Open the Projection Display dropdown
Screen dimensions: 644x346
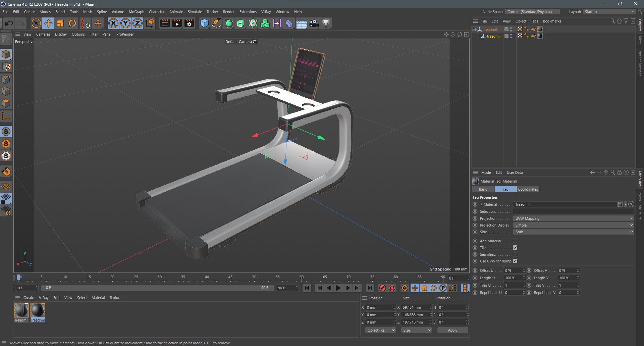573,225
